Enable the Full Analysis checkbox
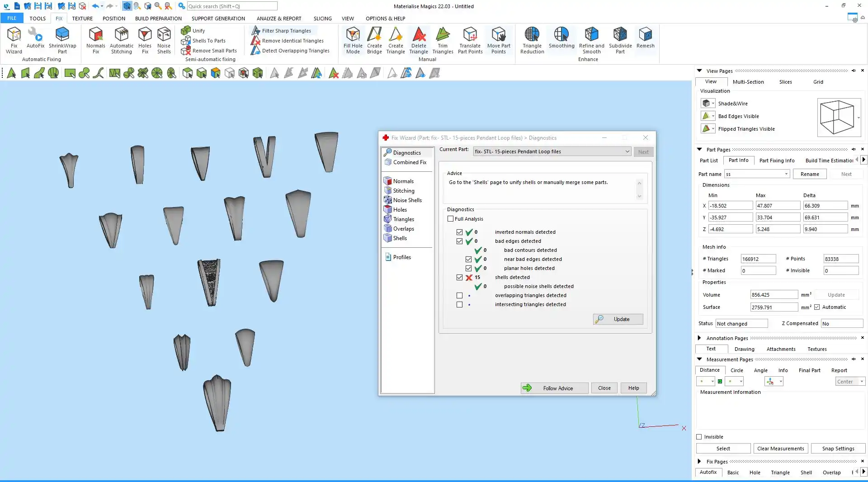 pyautogui.click(x=450, y=219)
